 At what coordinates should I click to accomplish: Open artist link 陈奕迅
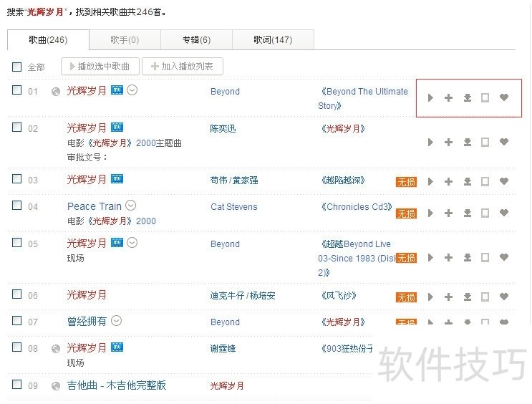click(223, 129)
